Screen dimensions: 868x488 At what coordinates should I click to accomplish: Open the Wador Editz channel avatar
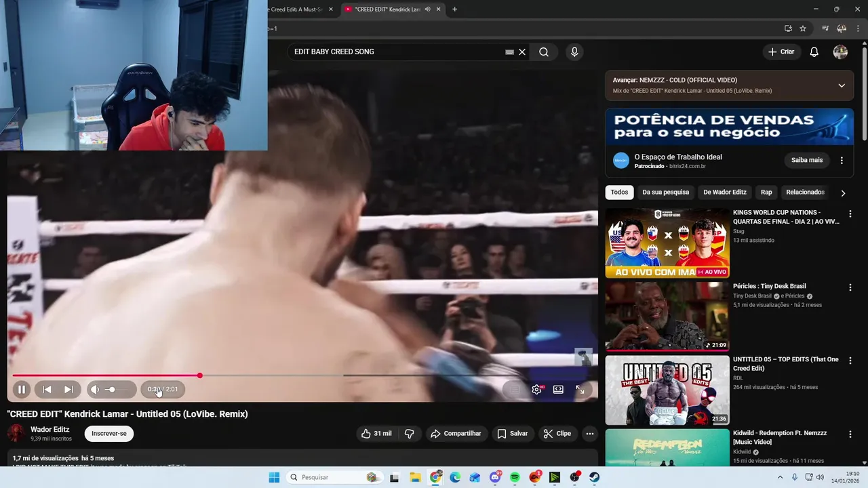pyautogui.click(x=16, y=434)
